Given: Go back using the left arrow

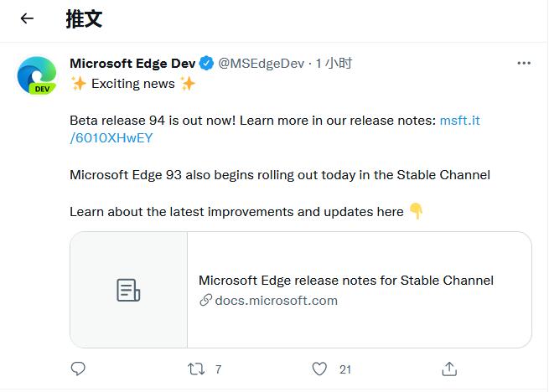Looking at the screenshot, I should pos(27,19).
